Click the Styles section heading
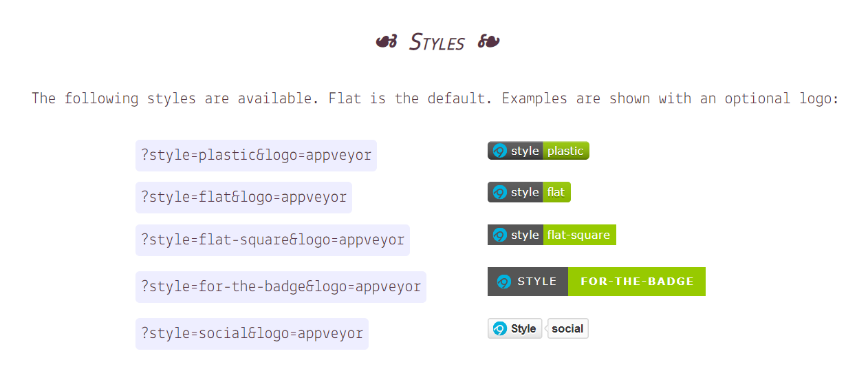868x369 pixels. [x=437, y=42]
